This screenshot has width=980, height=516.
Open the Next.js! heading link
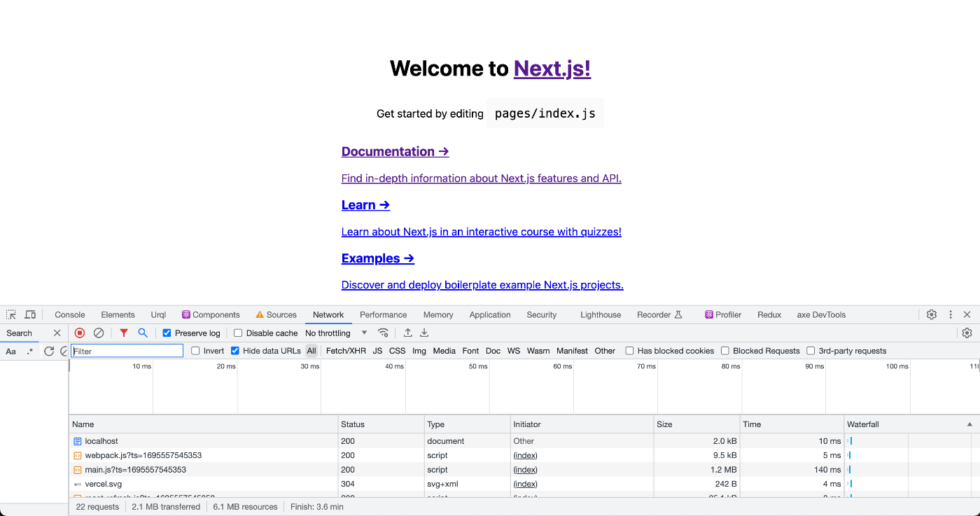point(552,69)
